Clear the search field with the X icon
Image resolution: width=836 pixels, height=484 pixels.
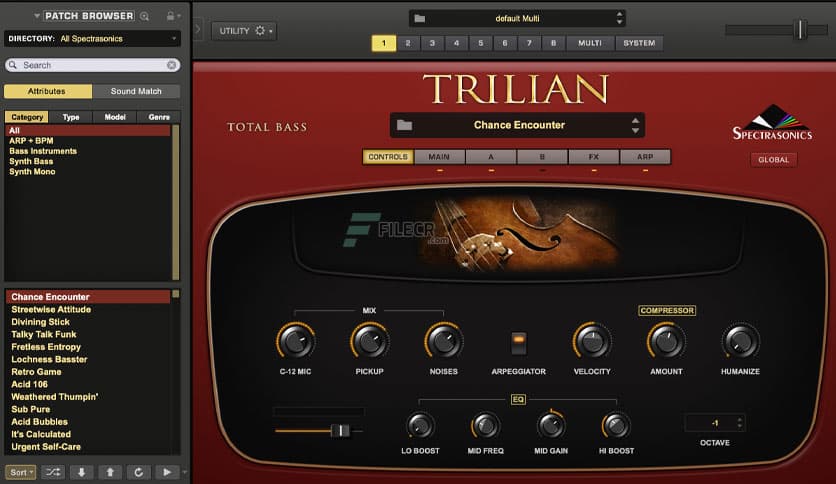tap(172, 65)
